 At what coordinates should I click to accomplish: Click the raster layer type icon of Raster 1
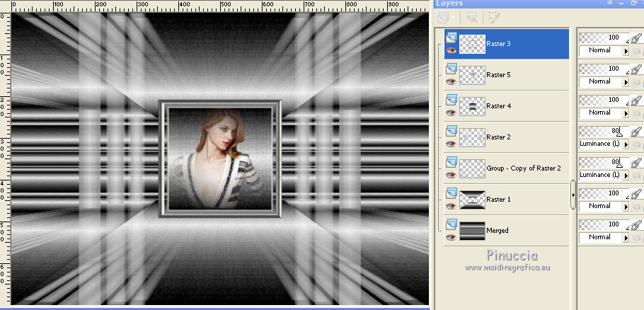pyautogui.click(x=452, y=193)
